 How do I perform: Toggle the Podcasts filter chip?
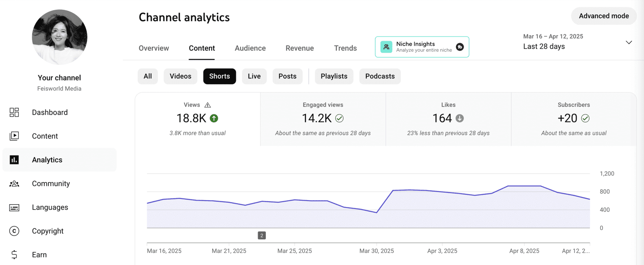380,76
